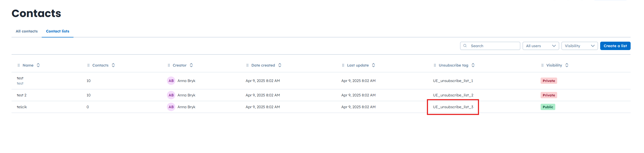
Task: Sort by Date created arrows
Action: point(280,65)
